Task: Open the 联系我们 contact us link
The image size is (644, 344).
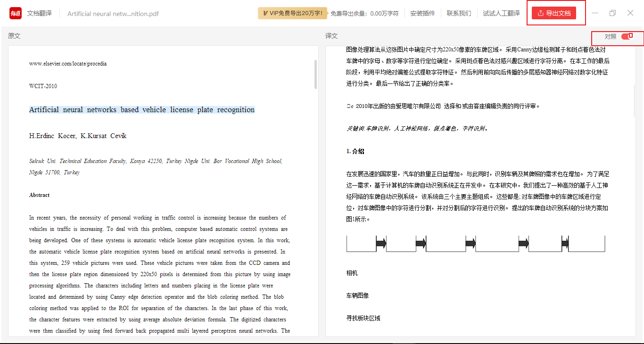Action: tap(459, 13)
